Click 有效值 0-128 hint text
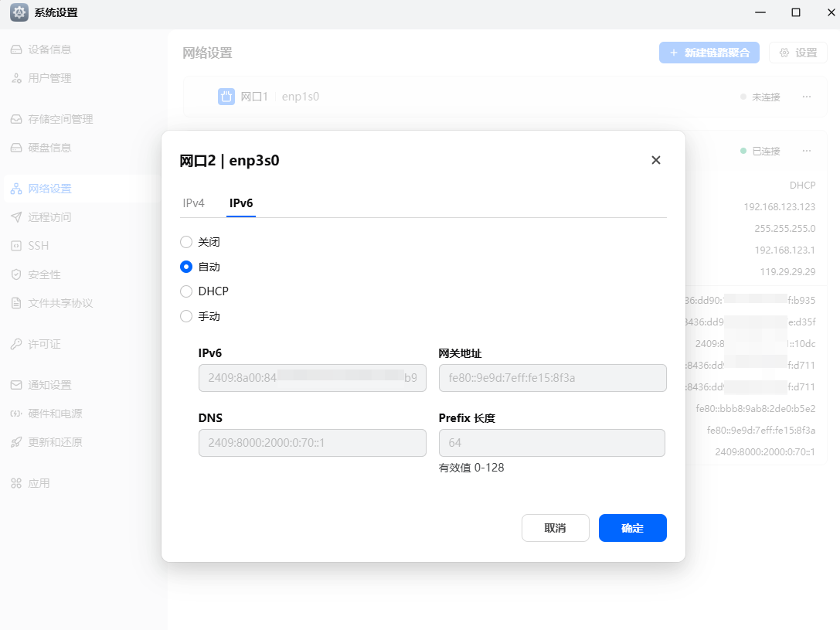 click(471, 468)
